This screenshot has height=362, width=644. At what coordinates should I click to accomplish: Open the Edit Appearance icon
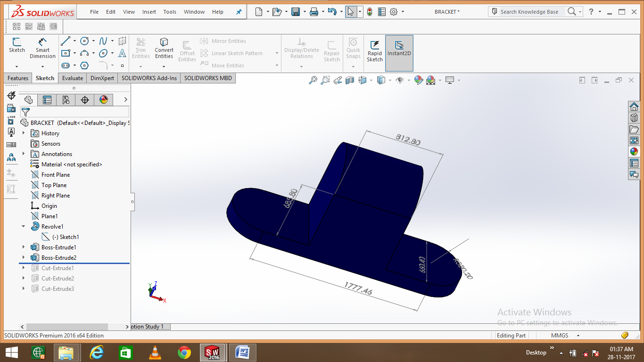(419, 80)
